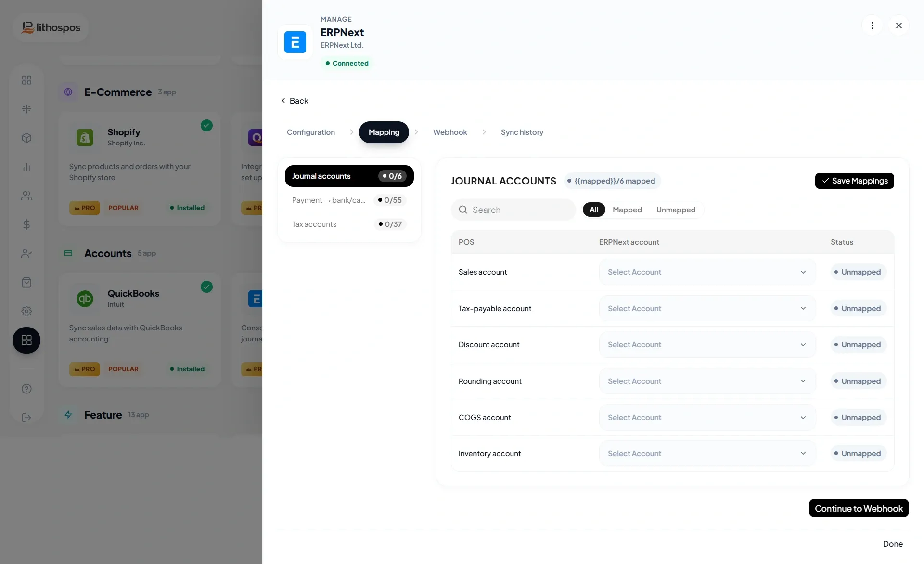
Task: Open Select Account dropdown for Rounding account
Action: click(707, 381)
